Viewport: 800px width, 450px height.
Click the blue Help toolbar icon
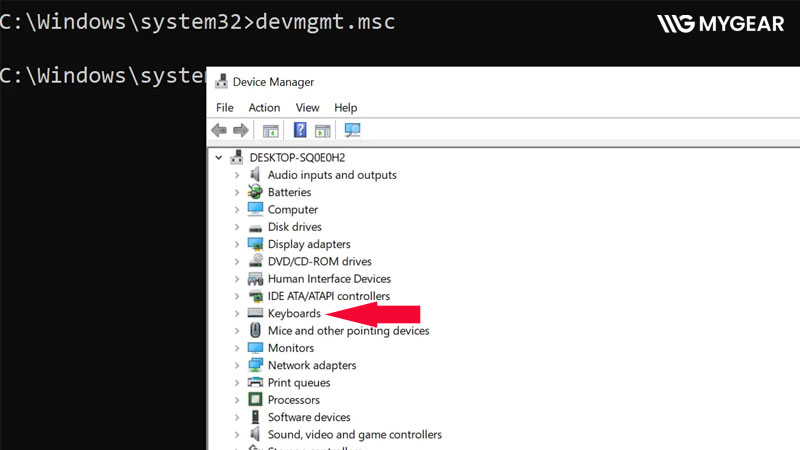300,130
